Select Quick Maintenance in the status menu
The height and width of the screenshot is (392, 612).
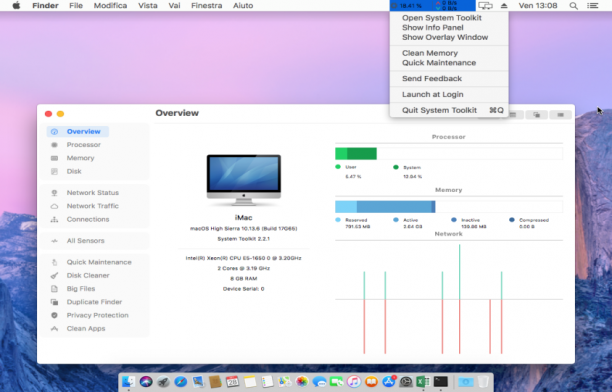439,63
